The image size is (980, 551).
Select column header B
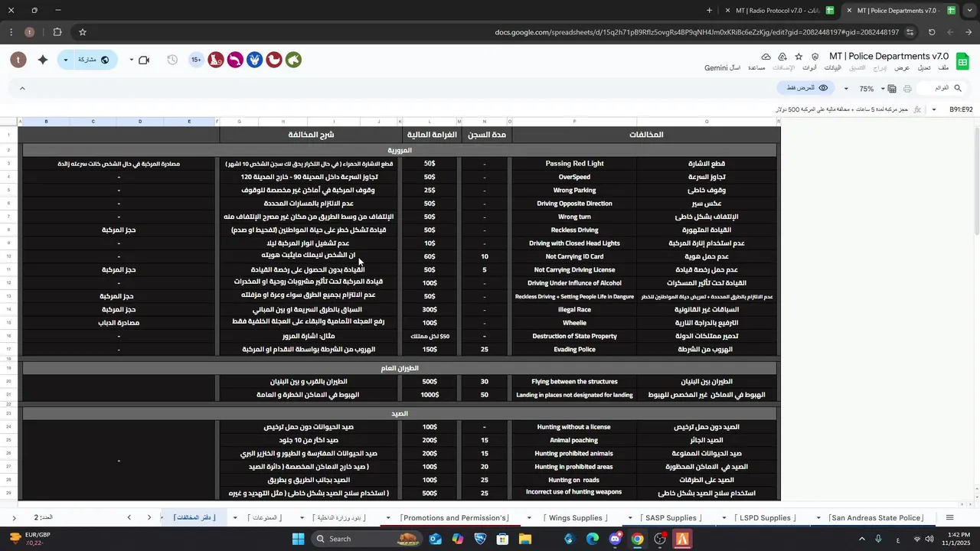[46, 122]
